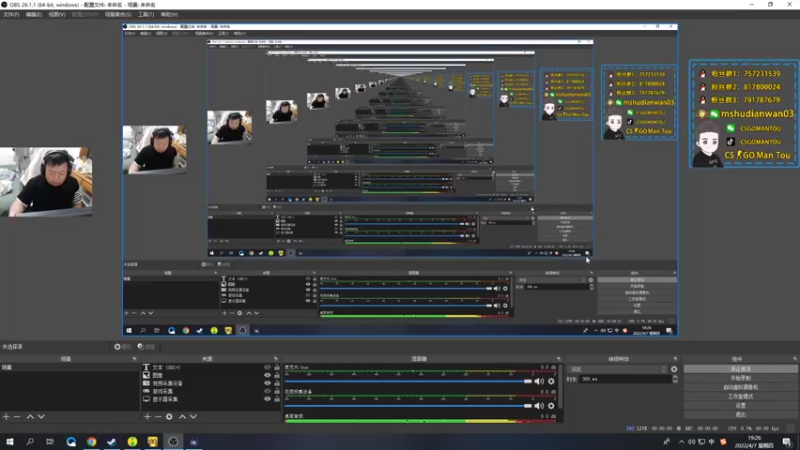Screen dimensions: 800x450
Task: Open Windows Start menu
Action: click(10, 442)
